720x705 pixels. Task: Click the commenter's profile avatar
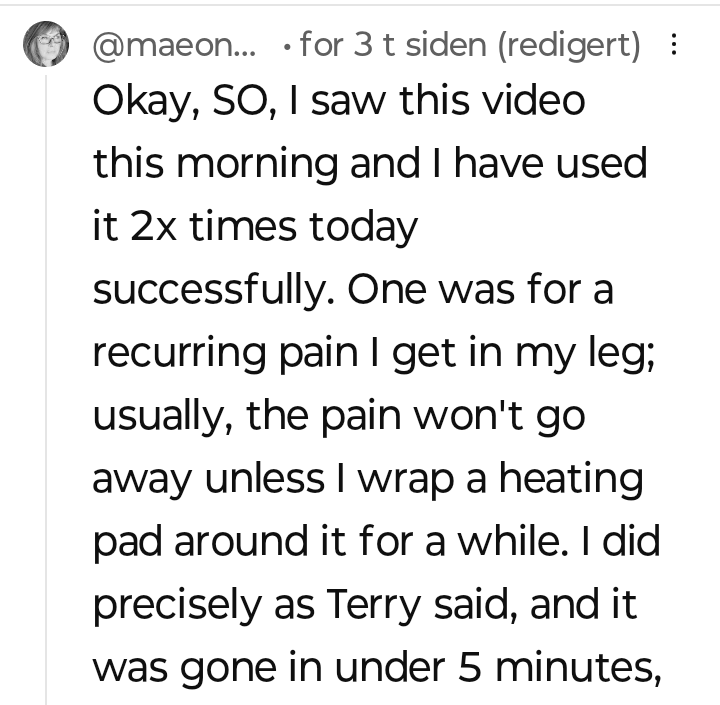[x=46, y=45]
